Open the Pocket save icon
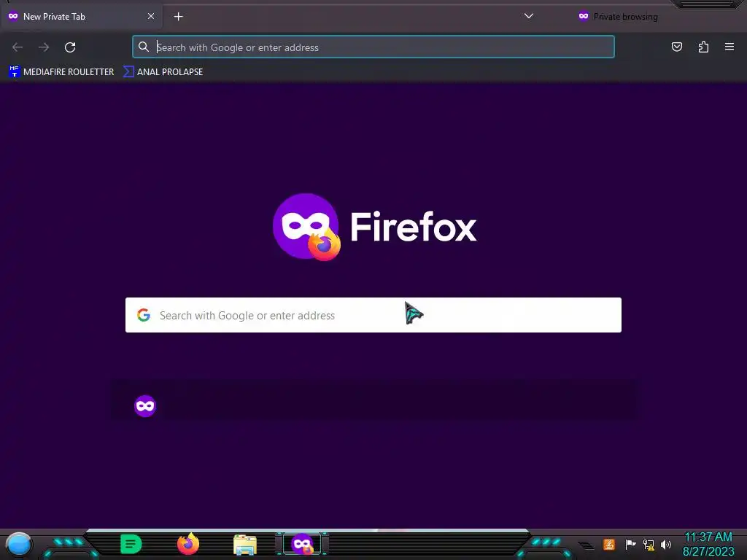747x560 pixels. (x=676, y=47)
